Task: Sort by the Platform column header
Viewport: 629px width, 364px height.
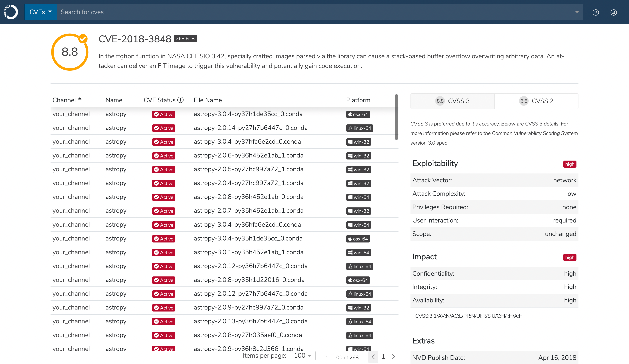Action: 358,100
